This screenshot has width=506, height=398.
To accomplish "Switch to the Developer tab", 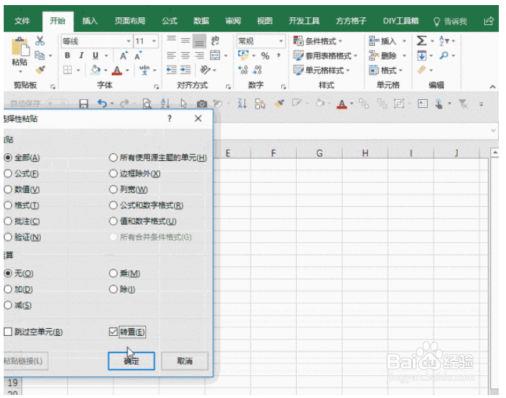I will pos(304,21).
